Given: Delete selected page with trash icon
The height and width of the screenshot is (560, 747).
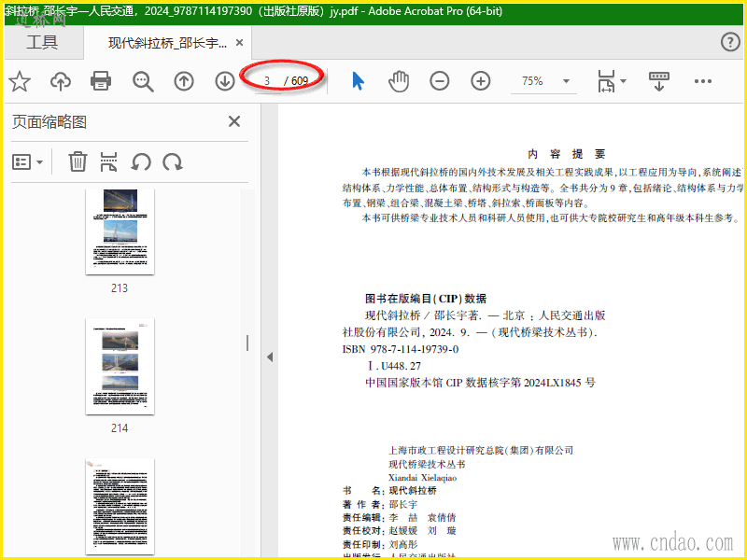Looking at the screenshot, I should point(78,162).
